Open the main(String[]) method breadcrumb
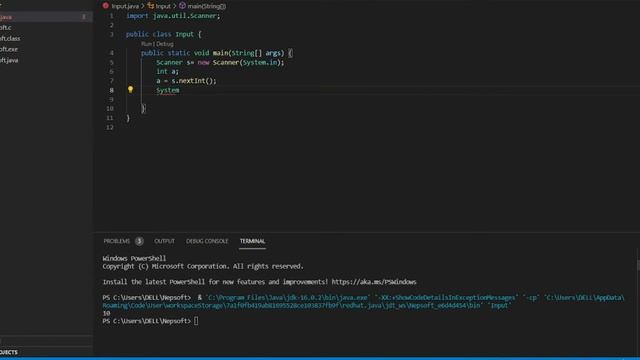This screenshot has width=640, height=360. click(202, 6)
